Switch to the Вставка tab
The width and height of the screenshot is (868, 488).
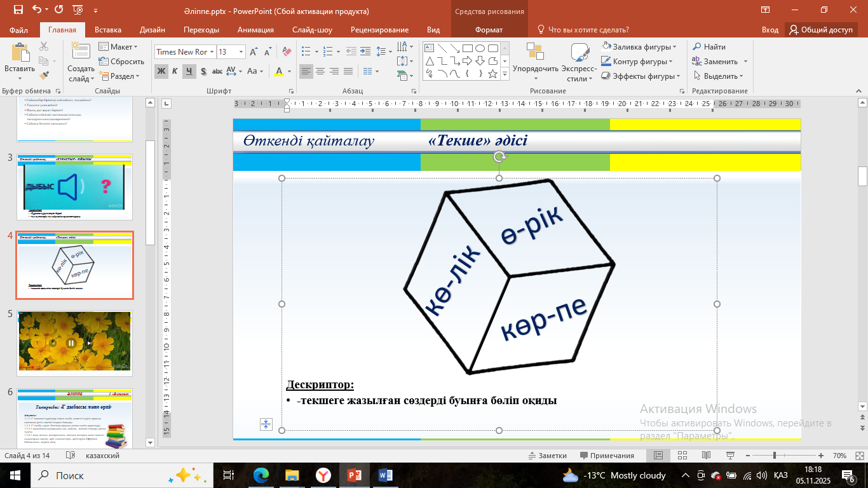(107, 30)
